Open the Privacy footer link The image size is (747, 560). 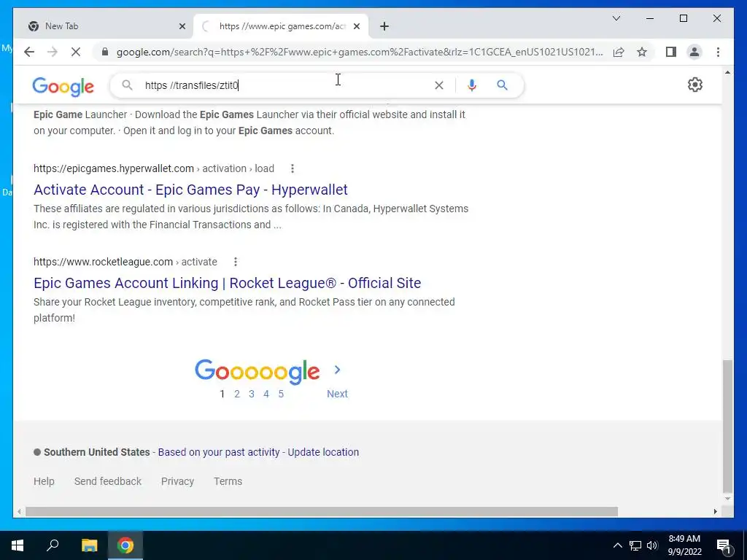(177, 481)
